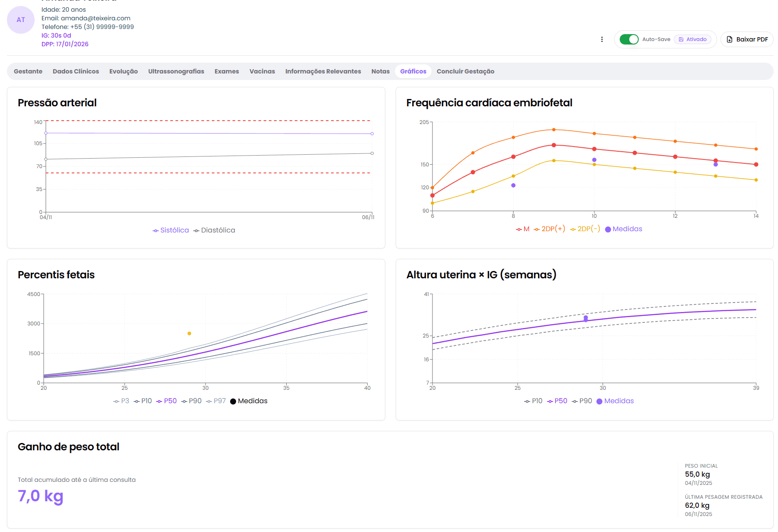778x532 pixels.
Task: Toggle the Auto-Save switch off
Action: [629, 39]
